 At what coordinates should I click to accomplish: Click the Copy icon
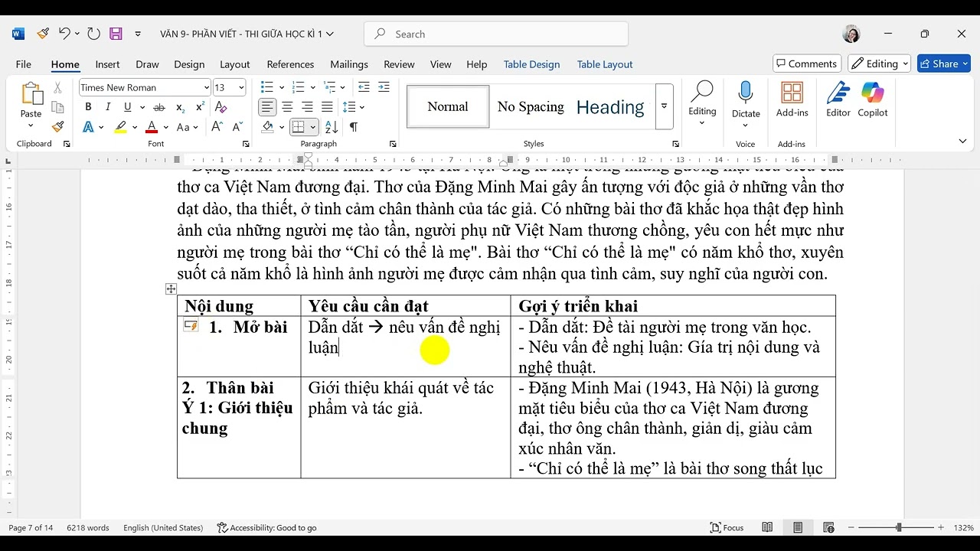point(57,107)
